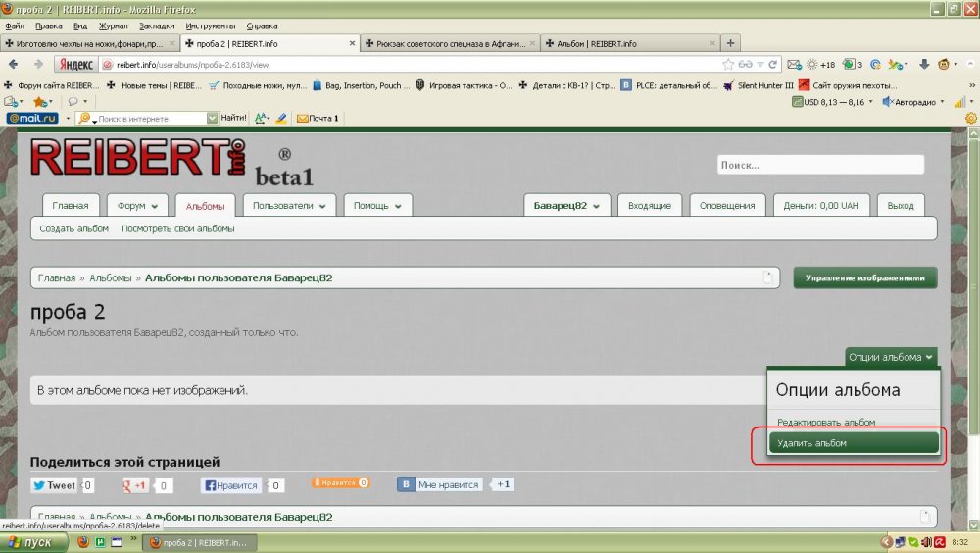The height and width of the screenshot is (553, 980).
Task: Select Удалить альбом in the options menu
Action: tap(854, 443)
